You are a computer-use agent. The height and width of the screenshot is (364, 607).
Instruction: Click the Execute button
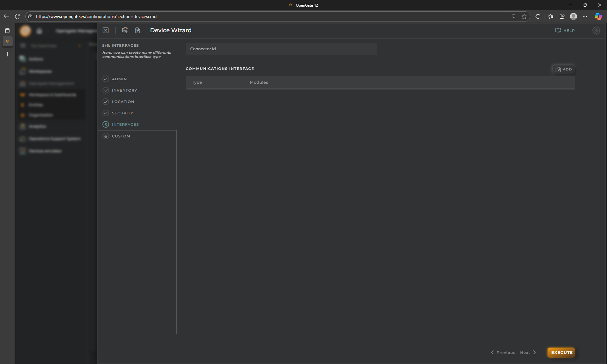pos(561,352)
